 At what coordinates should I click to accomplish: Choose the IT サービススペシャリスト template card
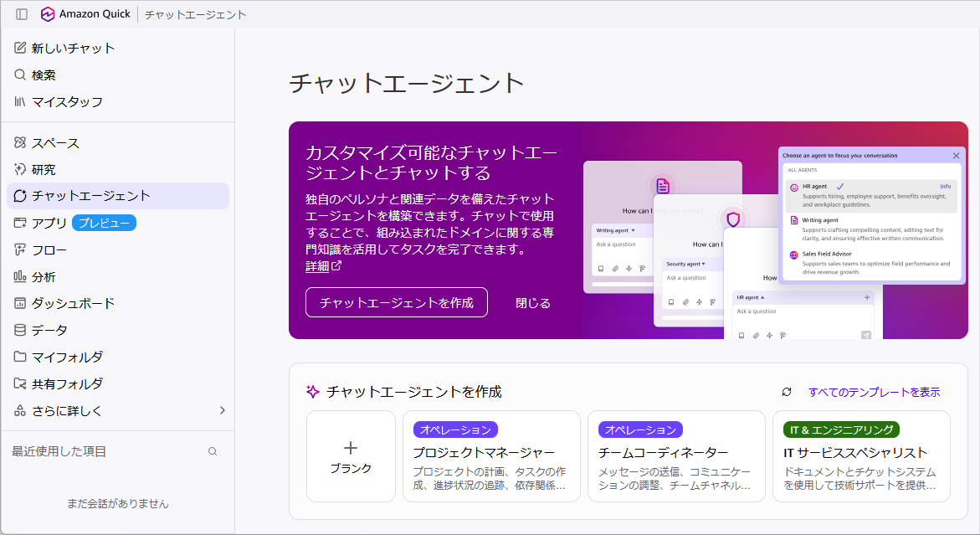[861, 456]
